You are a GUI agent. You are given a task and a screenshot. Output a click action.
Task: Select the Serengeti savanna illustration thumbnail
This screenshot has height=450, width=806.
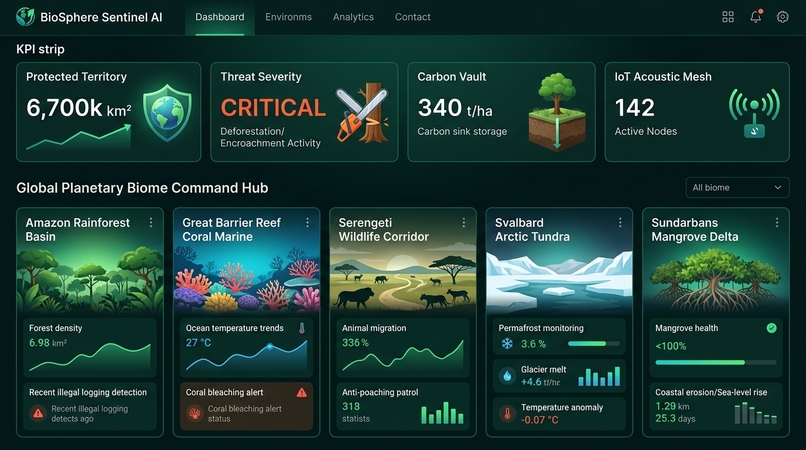[x=403, y=280]
